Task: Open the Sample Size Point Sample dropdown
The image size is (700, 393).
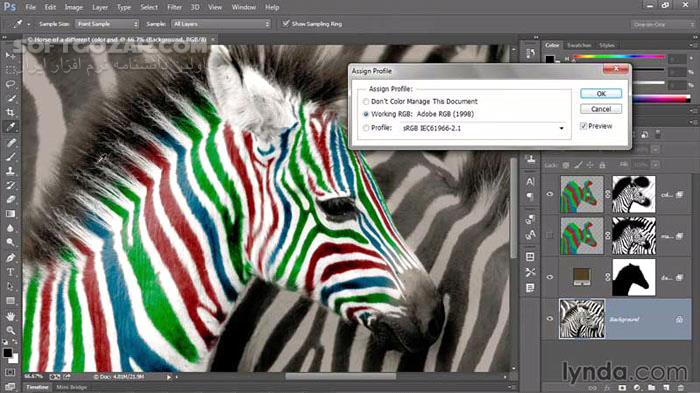Action: 107,24
